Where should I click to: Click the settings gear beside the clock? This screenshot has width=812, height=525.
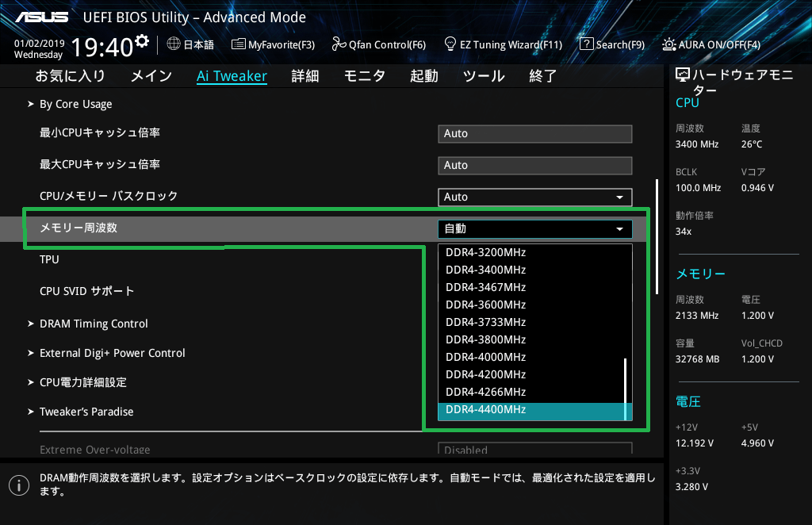[142, 41]
